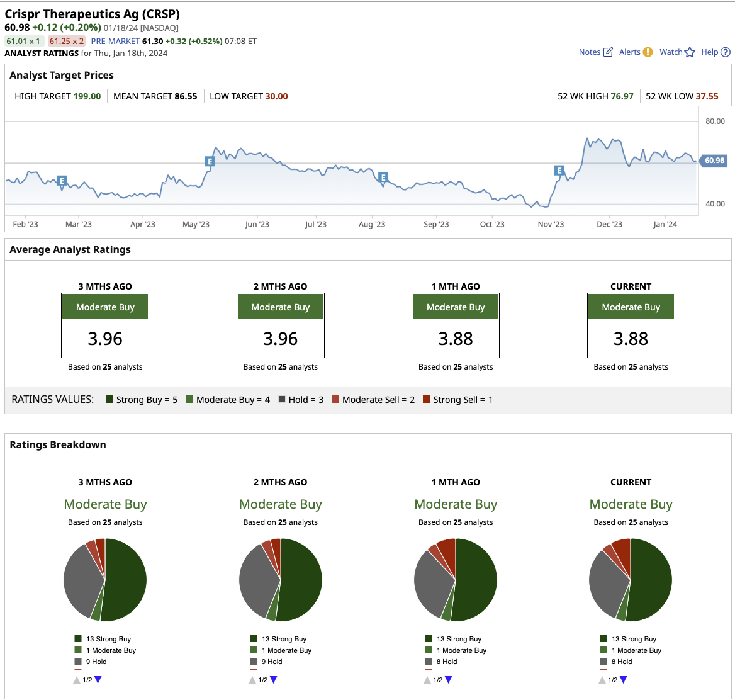Image resolution: width=735 pixels, height=700 pixels.
Task: Click previous legend page under CURRENT pie
Action: (x=602, y=680)
